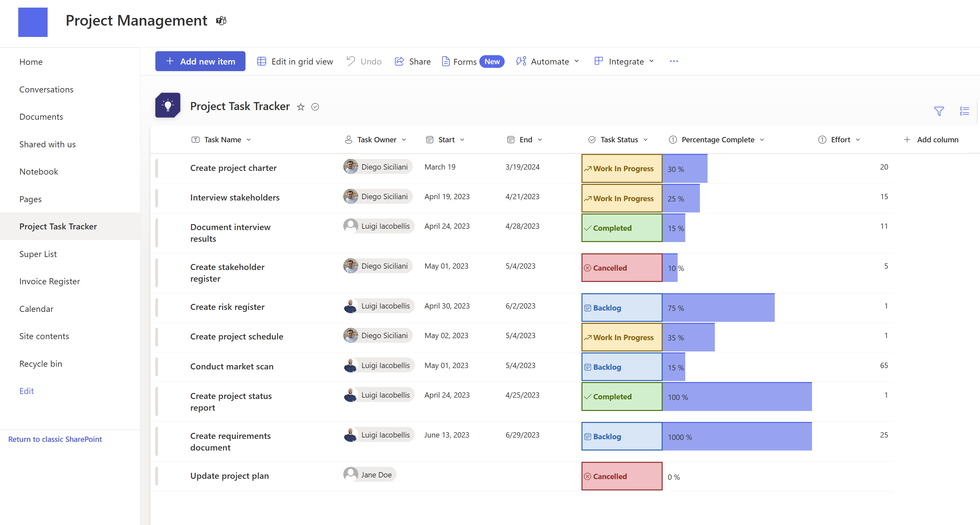Viewport: 980px width, 525px height.
Task: Open the ellipsis menu for more commands
Action: 674,61
